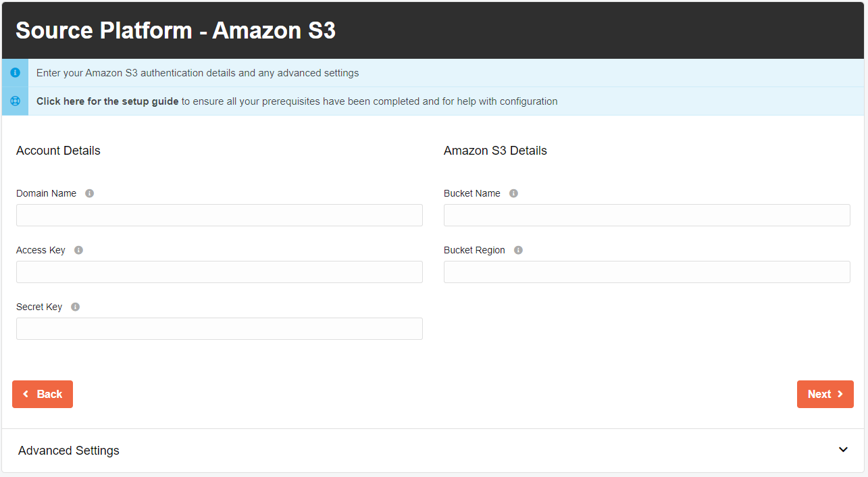This screenshot has width=868, height=477.
Task: Go back with the Back button
Action: pyautogui.click(x=43, y=394)
